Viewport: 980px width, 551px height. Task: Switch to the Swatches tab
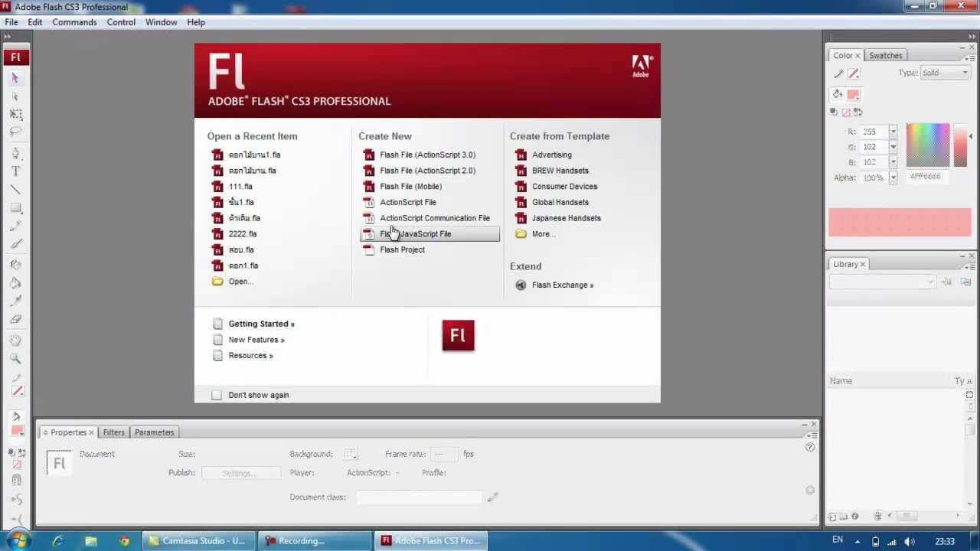(x=886, y=55)
